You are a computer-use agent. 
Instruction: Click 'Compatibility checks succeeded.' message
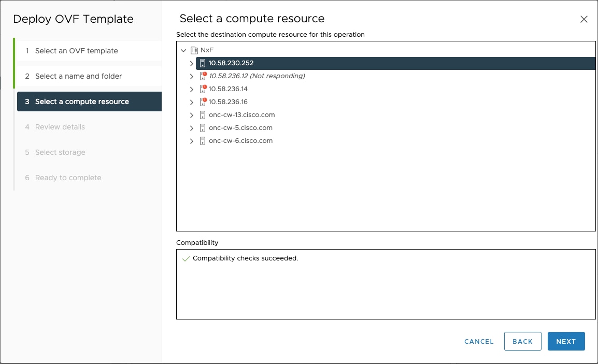click(x=245, y=258)
